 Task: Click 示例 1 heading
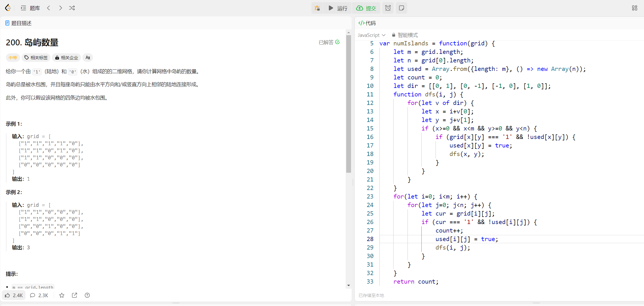tap(14, 124)
